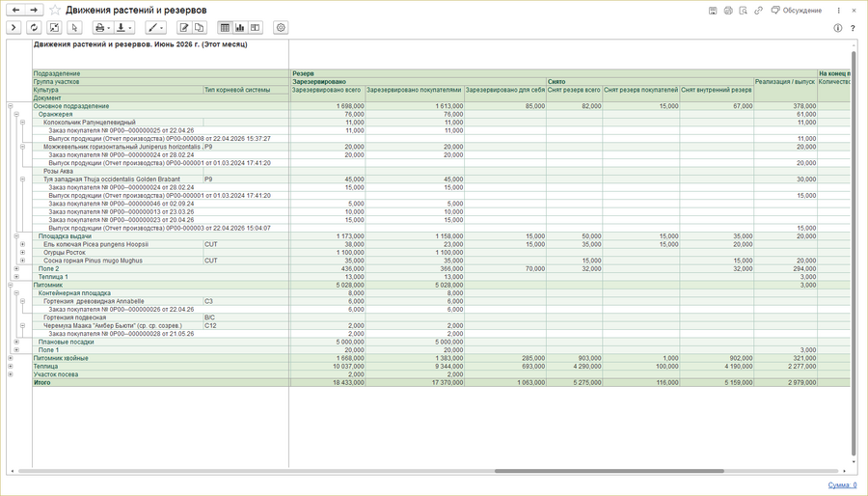Select the Снят резерв покупателей column header
The width and height of the screenshot is (868, 496).
[641, 94]
